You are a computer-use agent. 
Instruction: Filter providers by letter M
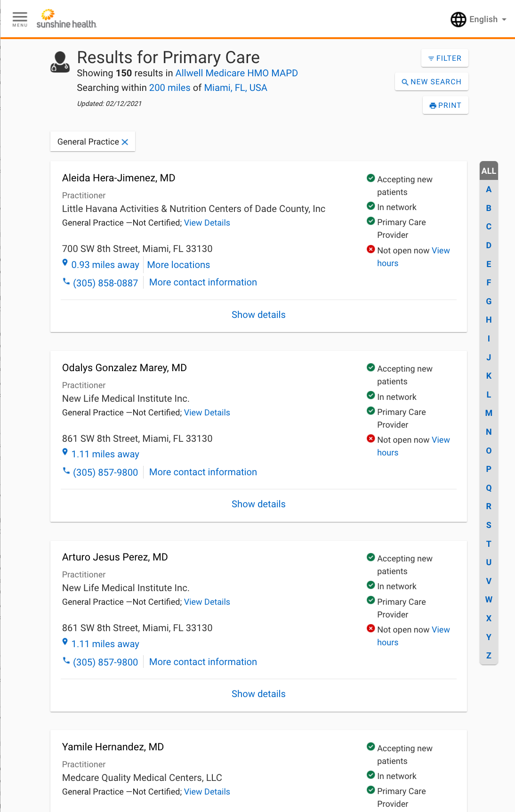coord(489,413)
